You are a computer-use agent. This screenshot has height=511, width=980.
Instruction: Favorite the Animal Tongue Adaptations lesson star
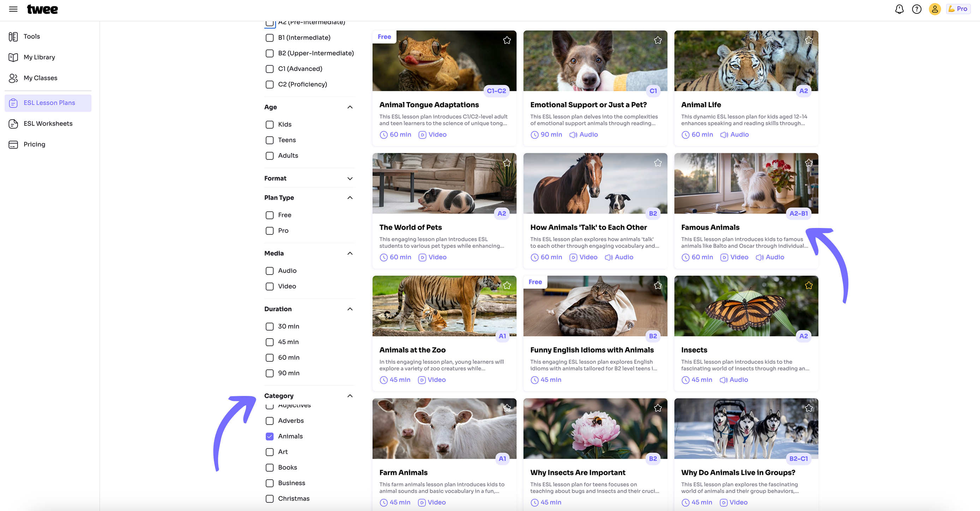pyautogui.click(x=507, y=40)
